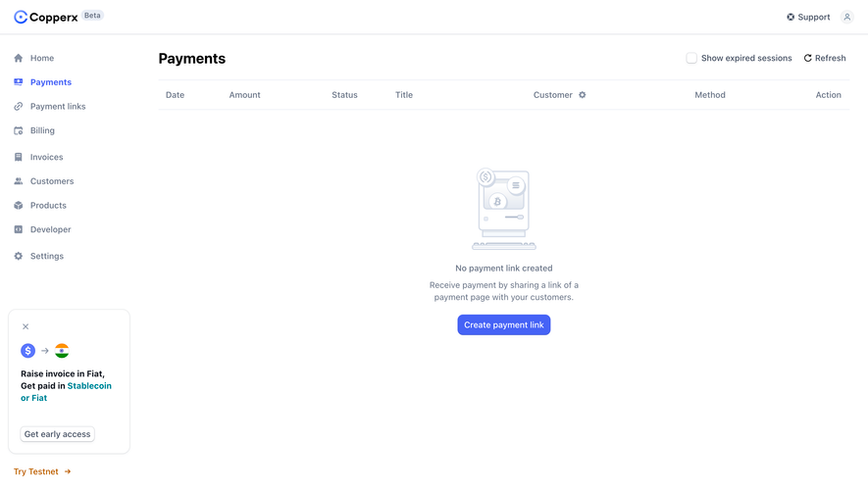The image size is (868, 492).
Task: Click the empty-state payment terminal illustration
Action: tap(504, 209)
